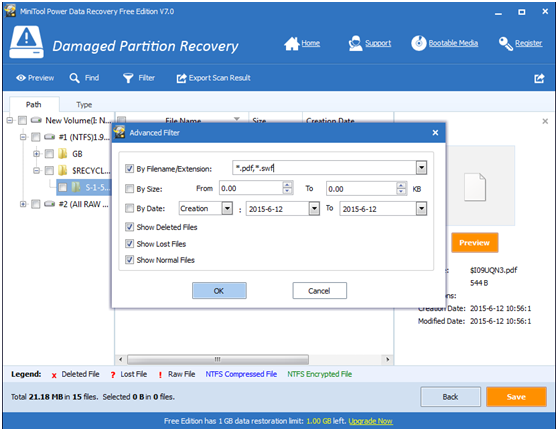The height and width of the screenshot is (431, 558).
Task: Open the Creation date type dropdown
Action: coord(227,208)
